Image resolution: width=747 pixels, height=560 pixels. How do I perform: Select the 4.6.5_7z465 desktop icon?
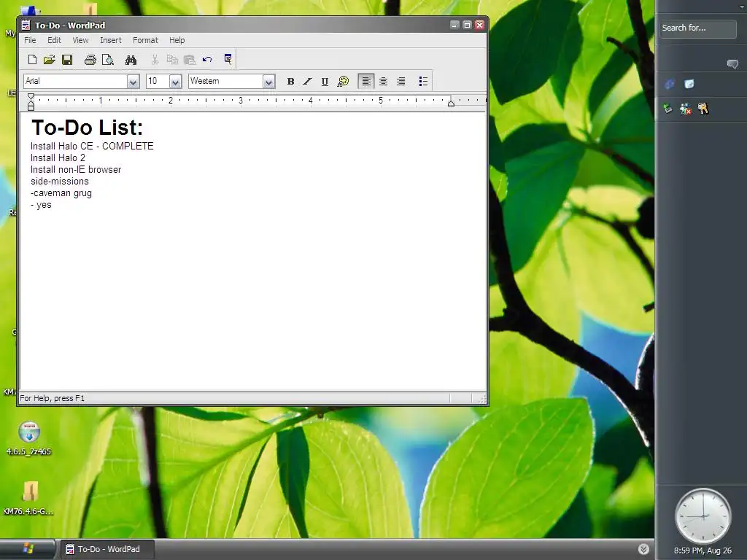tap(29, 439)
